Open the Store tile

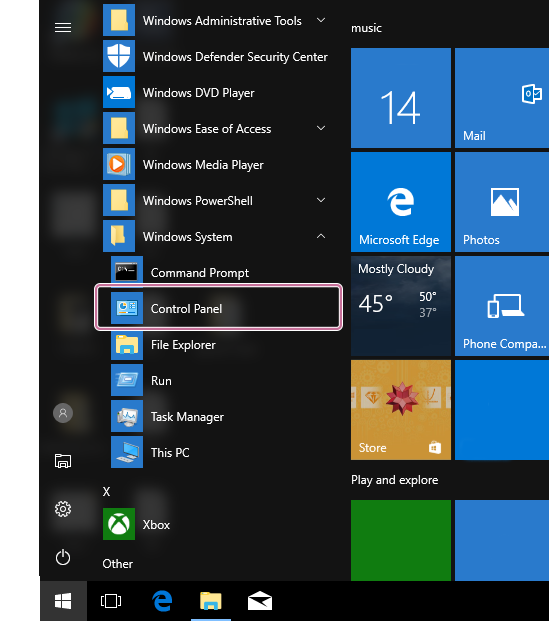pos(401,410)
